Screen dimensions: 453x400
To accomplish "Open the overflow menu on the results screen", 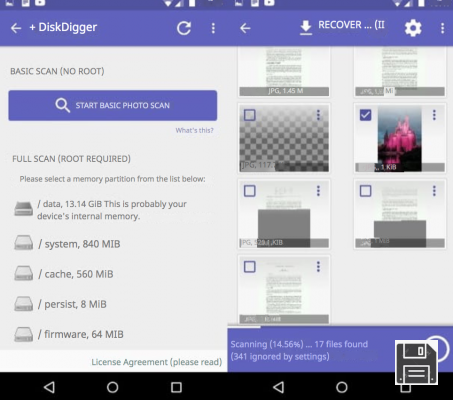I will [x=443, y=28].
